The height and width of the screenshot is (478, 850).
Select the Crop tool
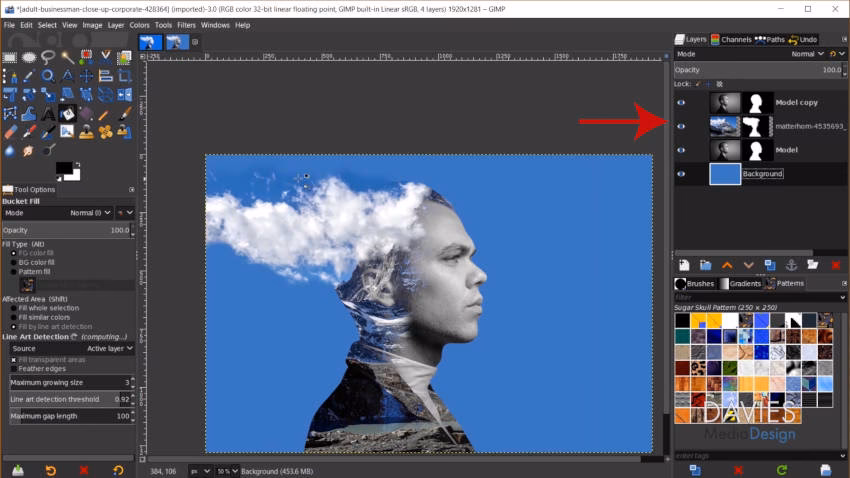pos(124,76)
